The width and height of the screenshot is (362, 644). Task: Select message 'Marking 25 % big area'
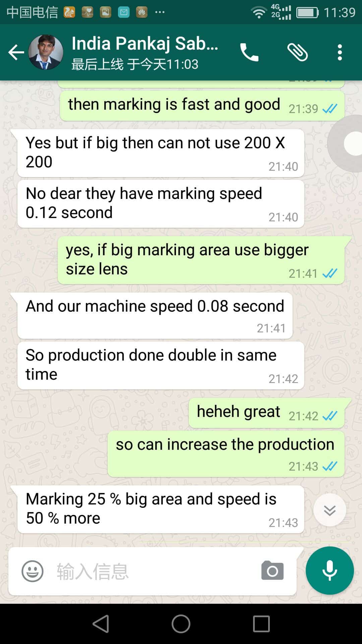click(x=161, y=509)
